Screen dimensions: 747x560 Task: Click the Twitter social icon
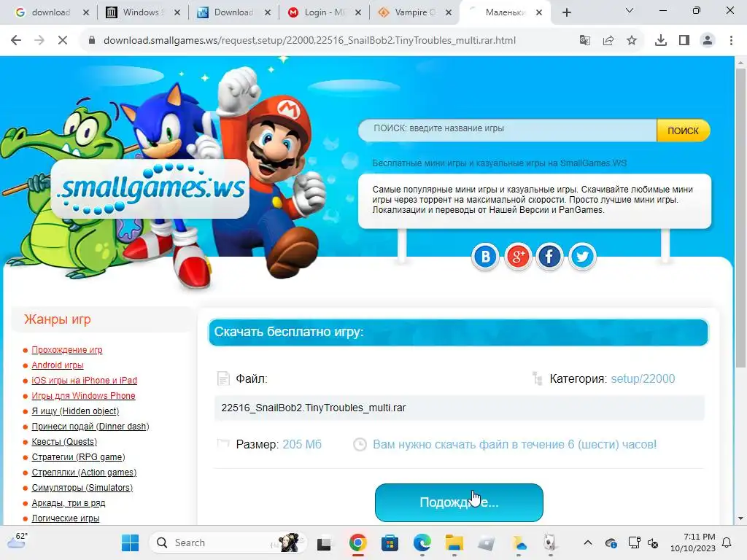click(581, 256)
